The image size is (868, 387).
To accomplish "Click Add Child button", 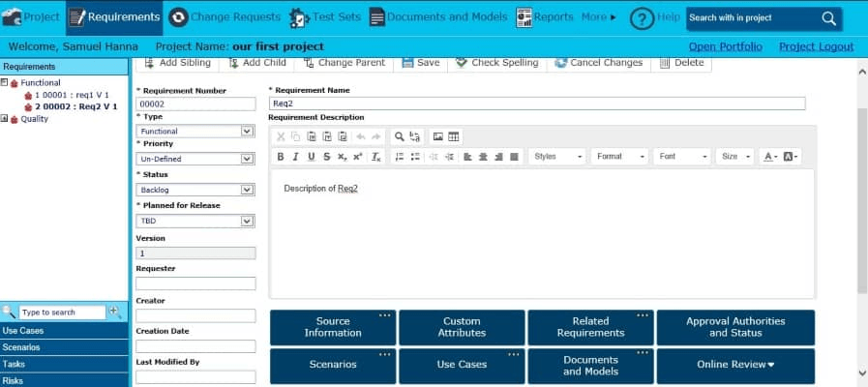I will pos(257,63).
